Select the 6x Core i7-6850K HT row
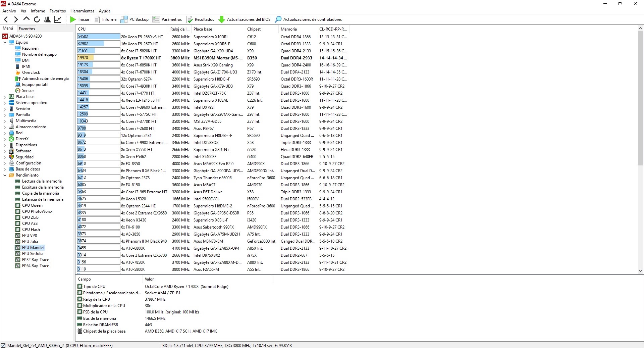 (213, 65)
